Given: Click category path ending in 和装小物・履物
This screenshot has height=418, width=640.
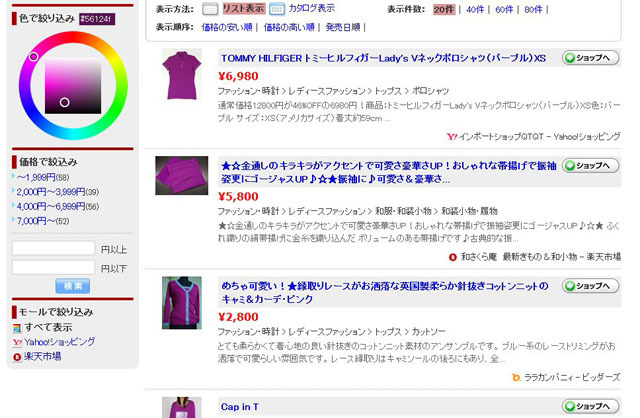Looking at the screenshot, I should (x=358, y=211).
